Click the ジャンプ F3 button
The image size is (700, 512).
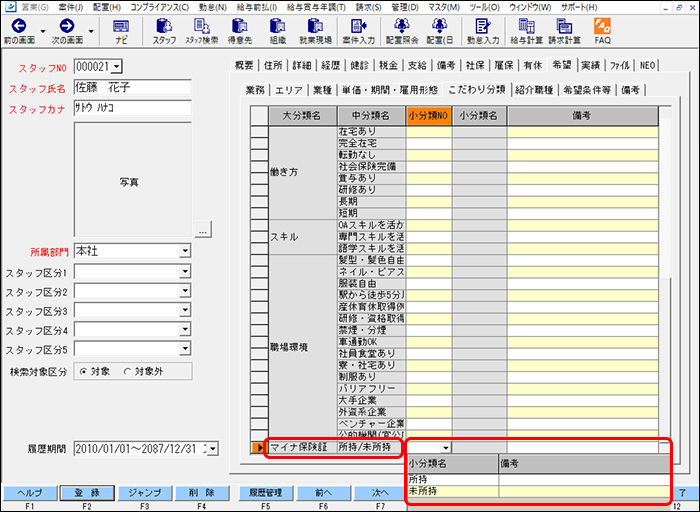[x=145, y=493]
